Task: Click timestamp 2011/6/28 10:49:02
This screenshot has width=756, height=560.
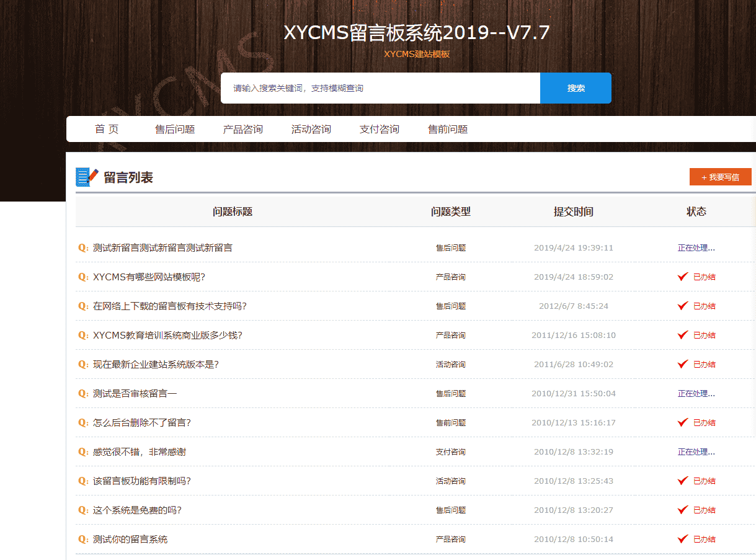Action: (574, 365)
